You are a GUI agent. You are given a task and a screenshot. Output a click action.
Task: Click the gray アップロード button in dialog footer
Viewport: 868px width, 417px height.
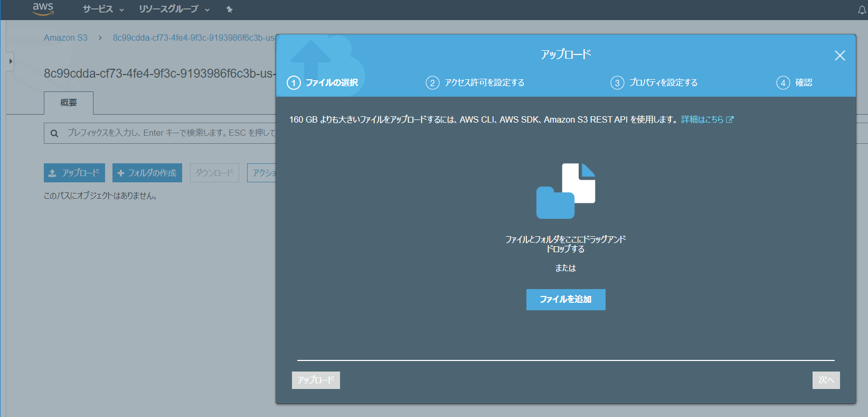pyautogui.click(x=316, y=380)
